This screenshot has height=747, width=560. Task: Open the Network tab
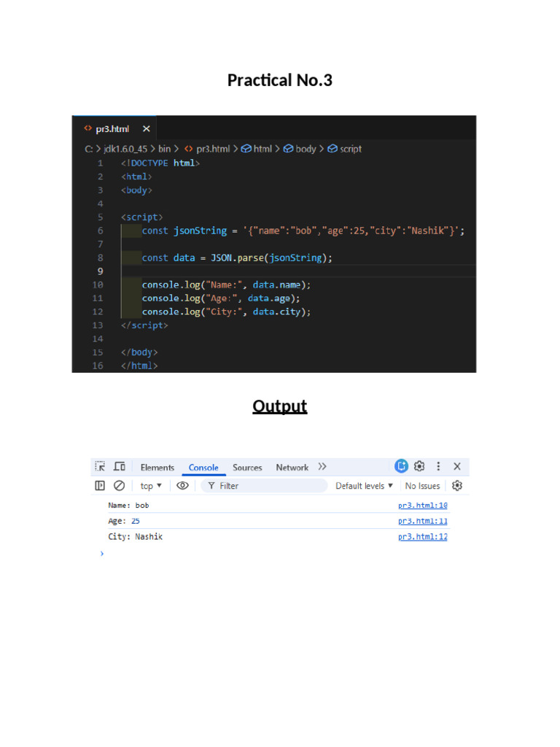tap(292, 468)
